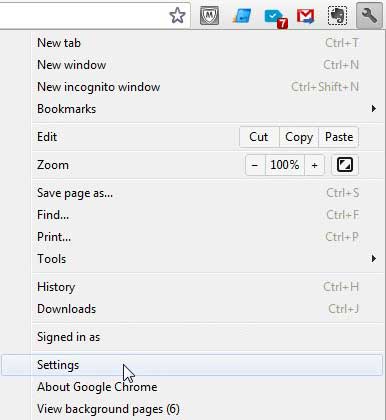Viewport: 386px width, 420px height.
Task: Click the bookmark star icon
Action: coord(177,15)
